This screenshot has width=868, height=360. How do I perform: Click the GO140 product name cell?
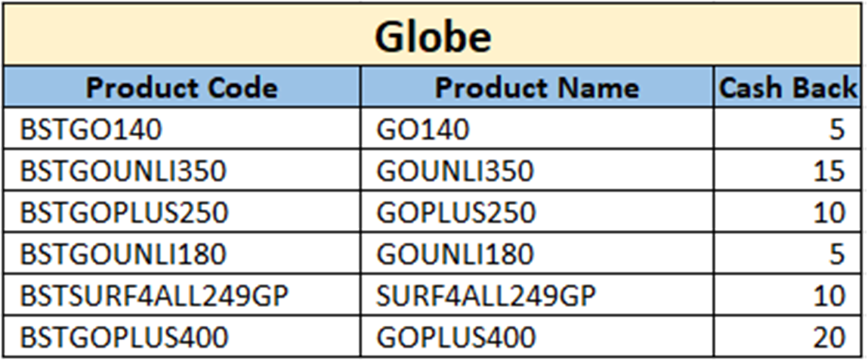[x=422, y=130]
